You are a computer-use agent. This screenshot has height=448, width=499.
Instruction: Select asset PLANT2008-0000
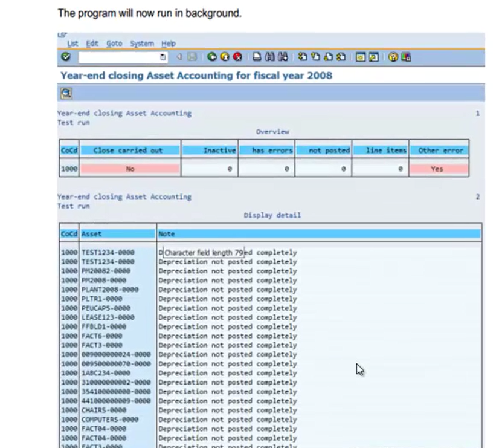click(110, 290)
